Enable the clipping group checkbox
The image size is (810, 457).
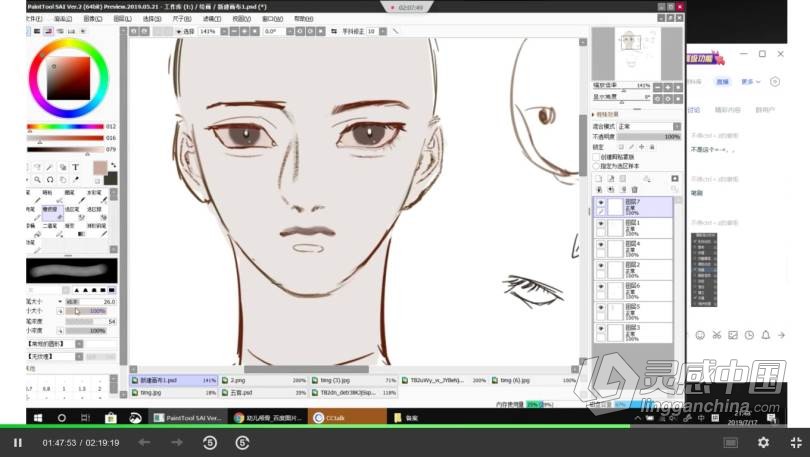tap(596, 156)
